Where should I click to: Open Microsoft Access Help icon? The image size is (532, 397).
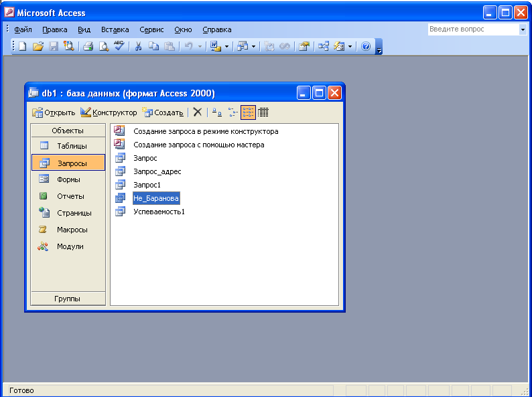click(366, 46)
